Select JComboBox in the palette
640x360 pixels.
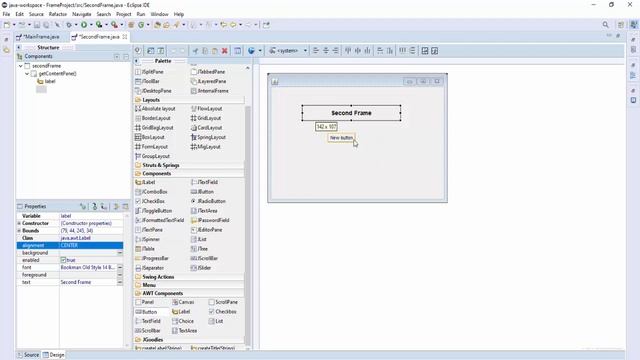pos(151,191)
